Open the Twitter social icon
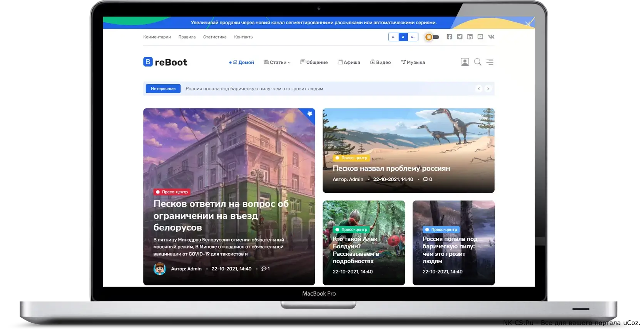This screenshot has width=644, height=330. click(x=460, y=37)
